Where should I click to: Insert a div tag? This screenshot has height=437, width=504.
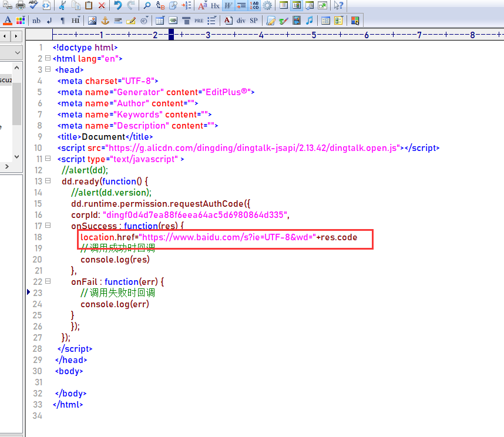(241, 21)
